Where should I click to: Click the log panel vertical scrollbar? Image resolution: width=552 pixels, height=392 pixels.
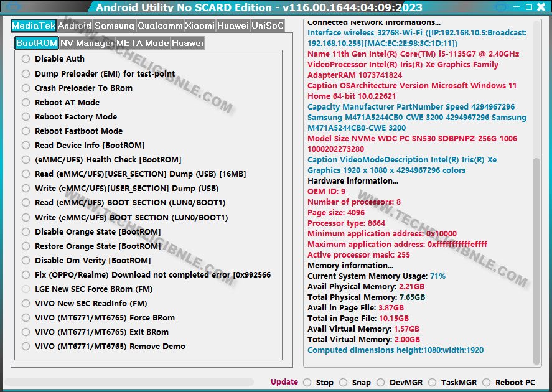pos(536,261)
